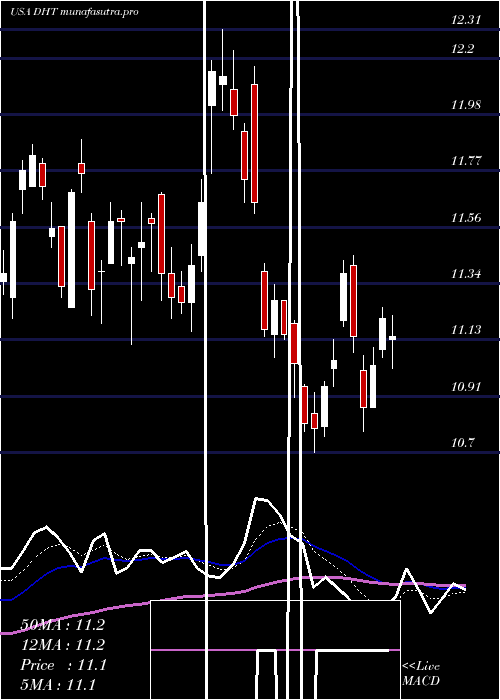Image resolution: width=500 pixels, height=700 pixels.
Task: Click the 12.31 price level label
Action: pyautogui.click(x=466, y=20)
